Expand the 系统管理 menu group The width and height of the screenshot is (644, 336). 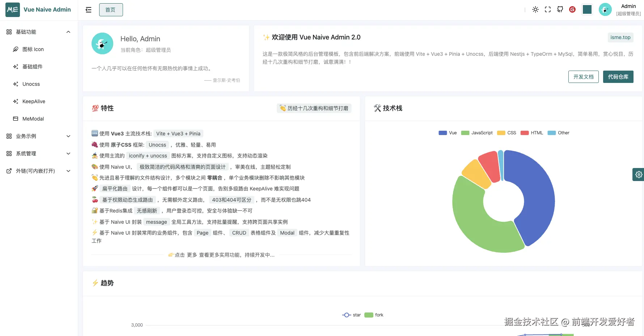coord(39,154)
